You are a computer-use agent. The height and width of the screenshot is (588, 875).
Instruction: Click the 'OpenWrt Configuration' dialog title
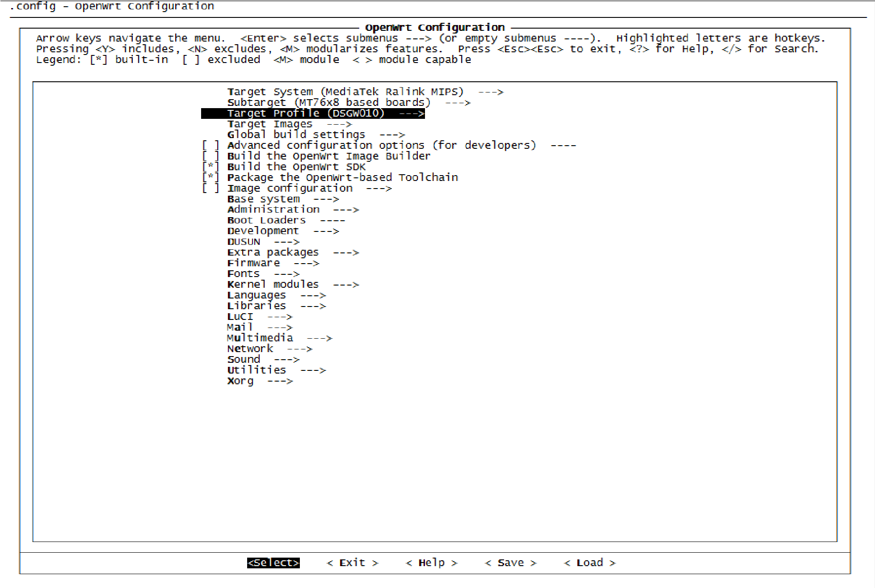pyautogui.click(x=435, y=28)
